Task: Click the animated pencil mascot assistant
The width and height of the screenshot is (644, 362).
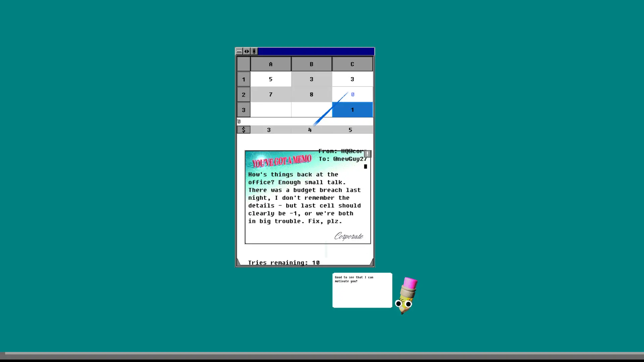Action: tap(406, 295)
